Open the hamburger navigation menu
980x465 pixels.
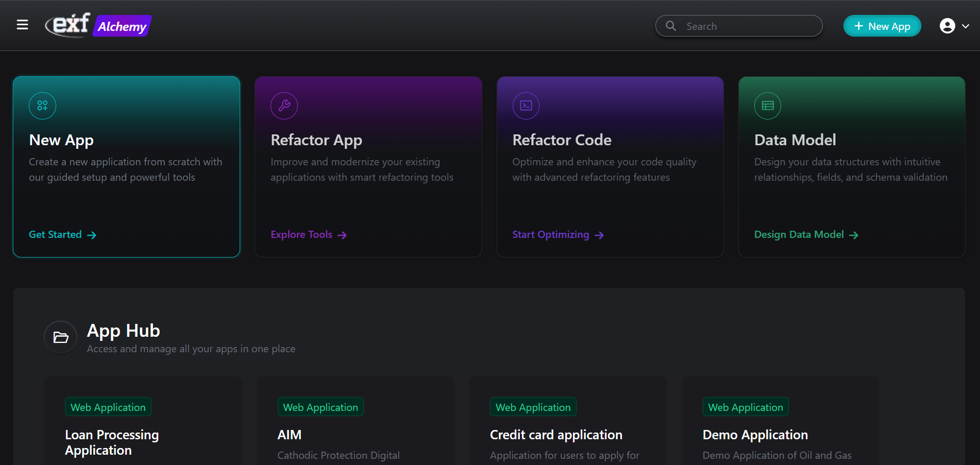tap(22, 25)
